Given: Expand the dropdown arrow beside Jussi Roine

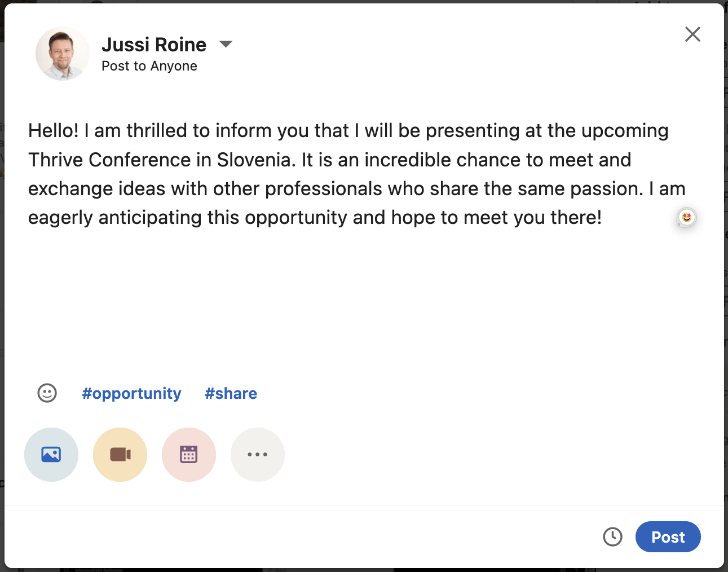Looking at the screenshot, I should [226, 44].
